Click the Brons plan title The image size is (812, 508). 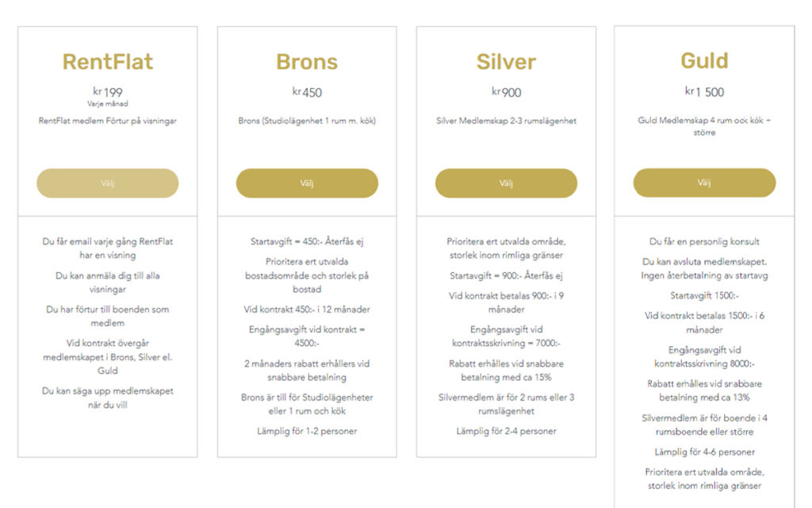tap(307, 62)
